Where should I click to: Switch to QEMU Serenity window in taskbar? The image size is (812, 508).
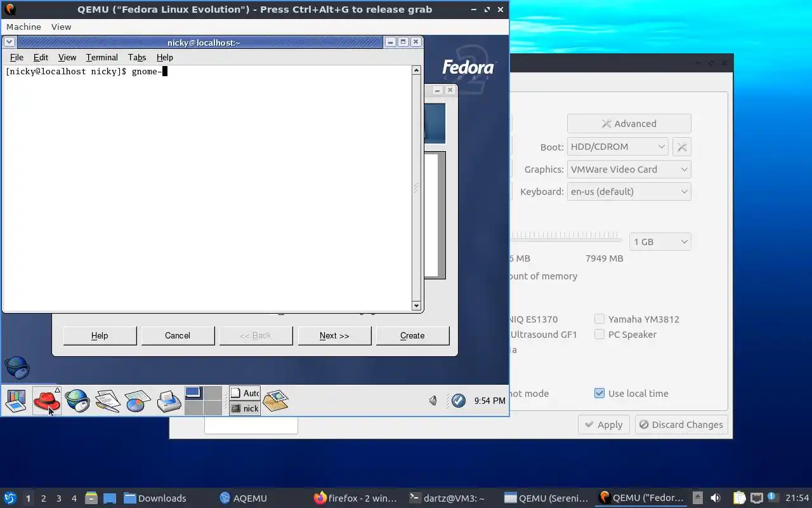(x=546, y=498)
